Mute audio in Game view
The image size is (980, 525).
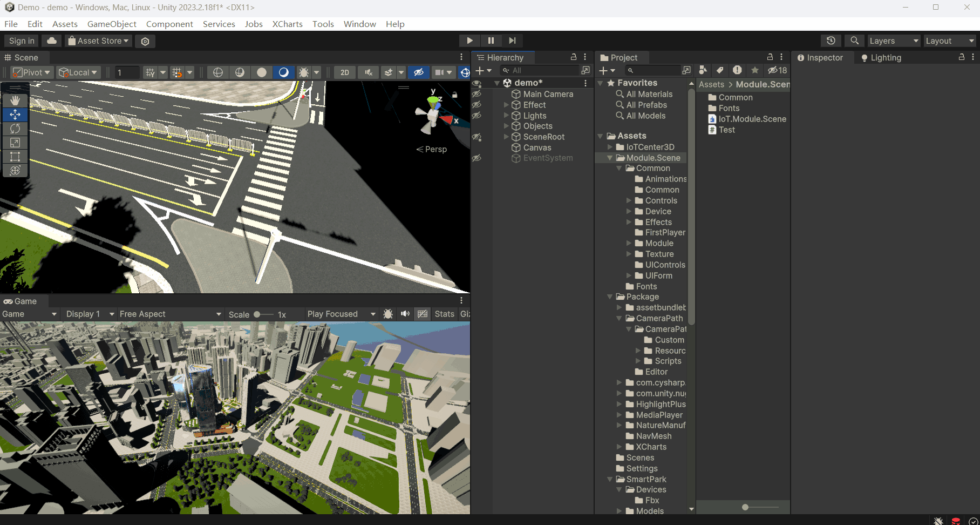405,314
